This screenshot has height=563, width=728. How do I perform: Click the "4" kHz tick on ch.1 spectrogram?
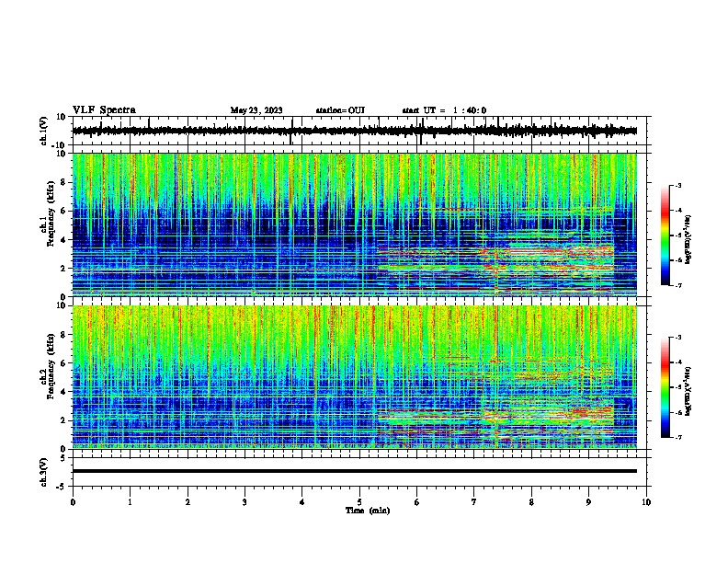[63, 240]
